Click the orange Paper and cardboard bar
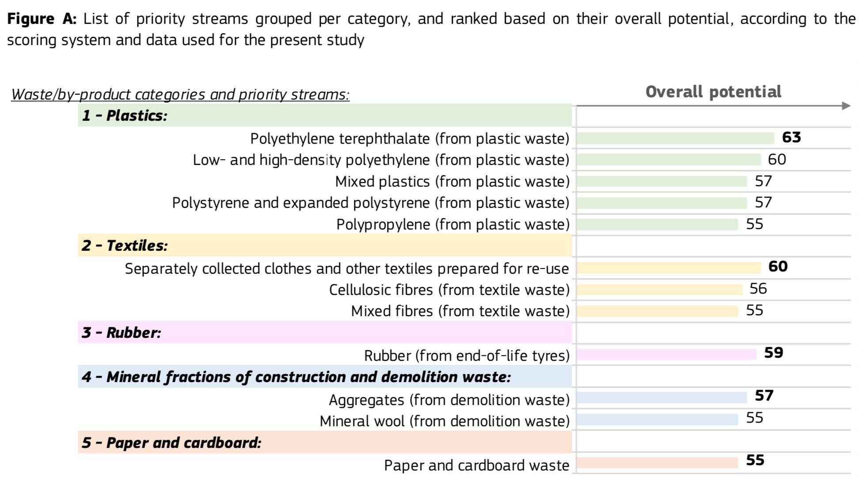Image resolution: width=868 pixels, height=478 pixels. pos(657,463)
